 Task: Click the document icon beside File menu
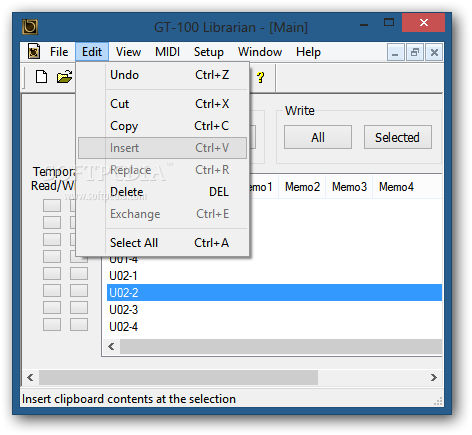(34, 52)
